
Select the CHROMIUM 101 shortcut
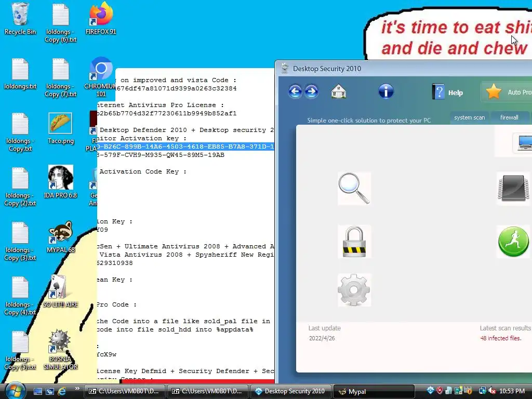pyautogui.click(x=101, y=77)
